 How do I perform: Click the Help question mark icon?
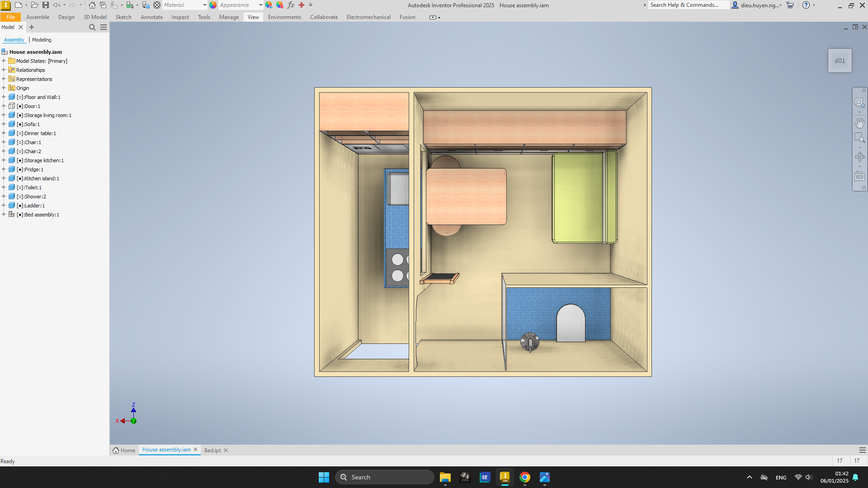pos(806,5)
